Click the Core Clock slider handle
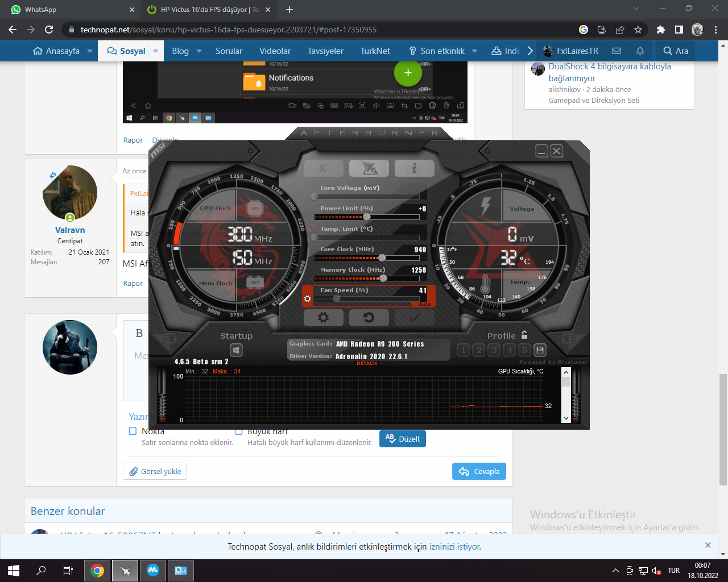The height and width of the screenshot is (582, 728). pos(382,258)
